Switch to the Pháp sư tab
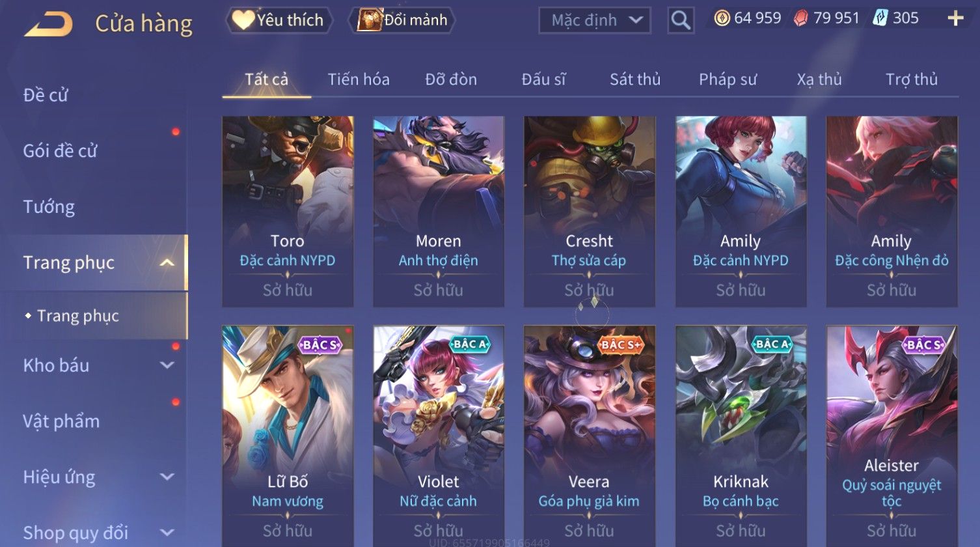The image size is (980, 547). click(x=728, y=79)
